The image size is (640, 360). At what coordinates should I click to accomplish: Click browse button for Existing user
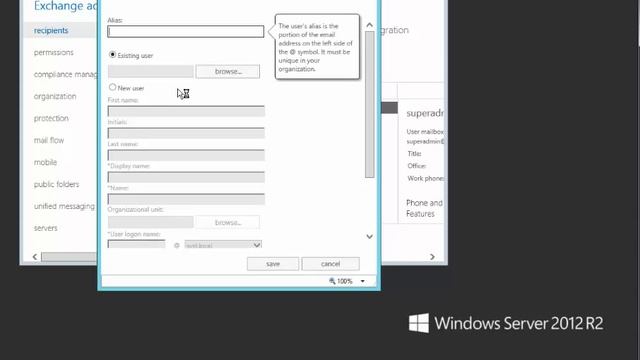(228, 71)
